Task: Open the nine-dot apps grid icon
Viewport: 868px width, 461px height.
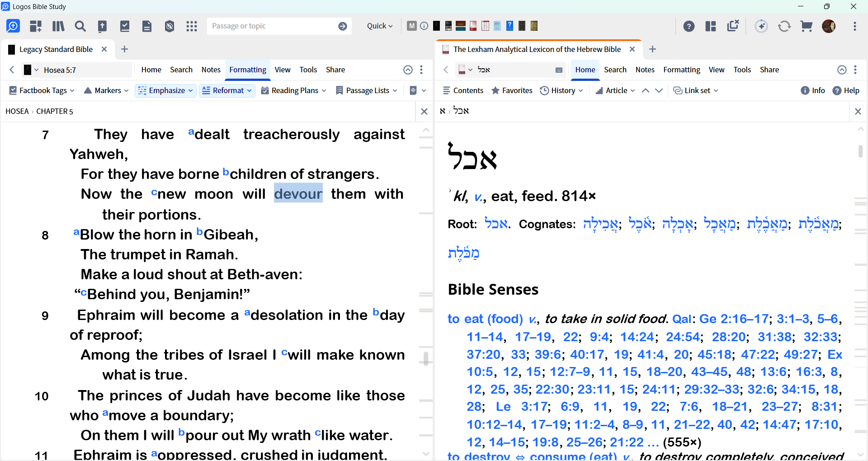Action: [x=192, y=26]
